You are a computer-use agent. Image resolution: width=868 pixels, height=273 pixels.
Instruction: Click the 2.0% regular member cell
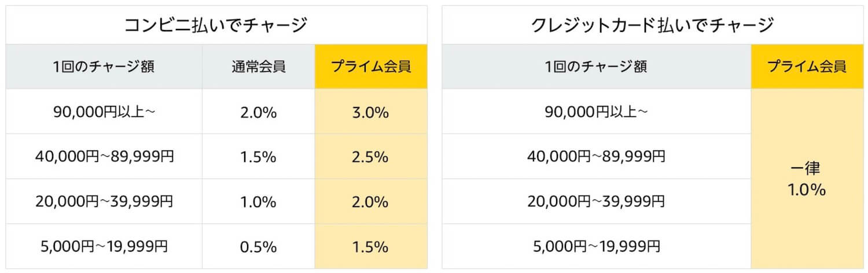[x=259, y=112]
